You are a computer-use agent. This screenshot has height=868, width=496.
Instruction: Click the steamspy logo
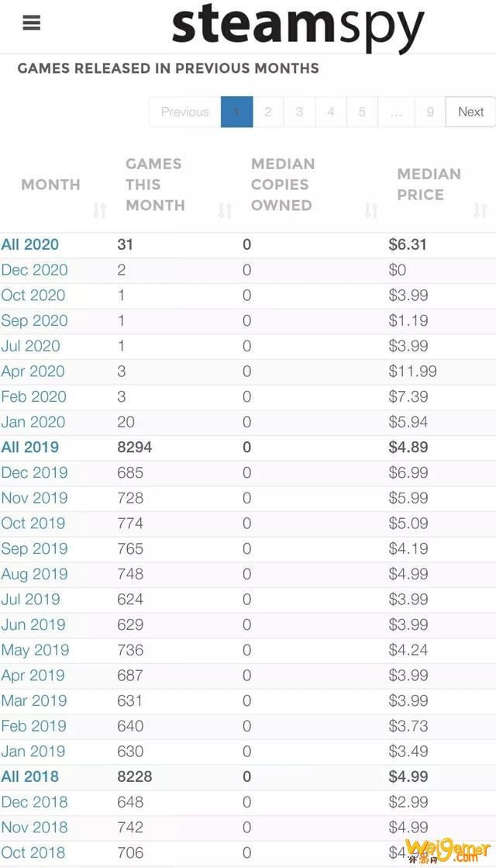[x=298, y=26]
